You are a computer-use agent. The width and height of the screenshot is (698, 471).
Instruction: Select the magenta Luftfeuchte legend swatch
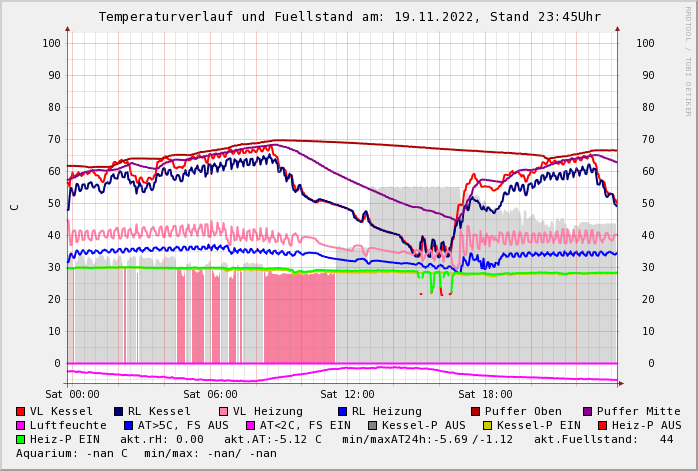tap(21, 425)
